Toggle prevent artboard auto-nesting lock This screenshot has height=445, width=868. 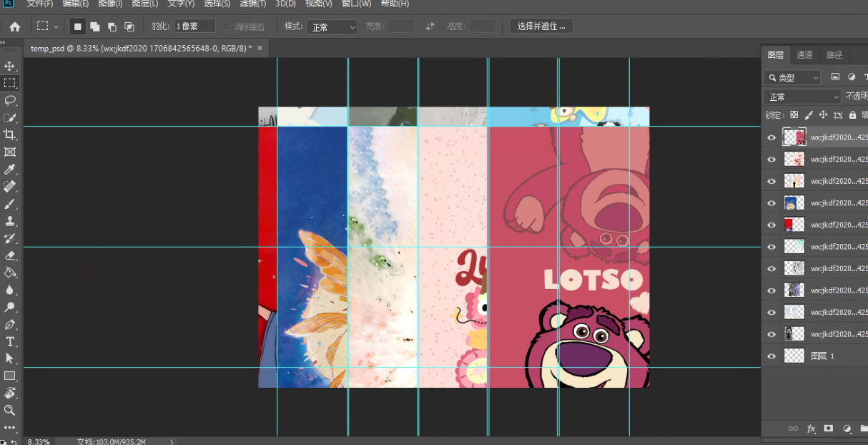point(838,114)
